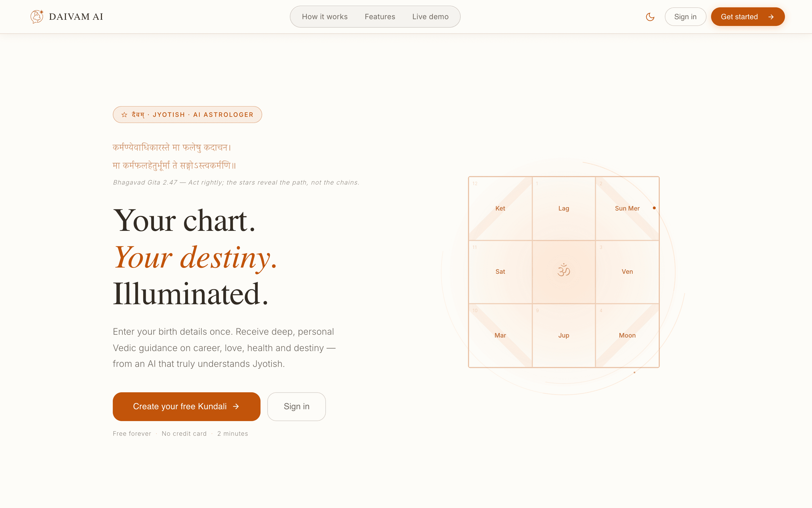The image size is (812, 508).
Task: Select the Om symbol at chart center
Action: (x=564, y=270)
